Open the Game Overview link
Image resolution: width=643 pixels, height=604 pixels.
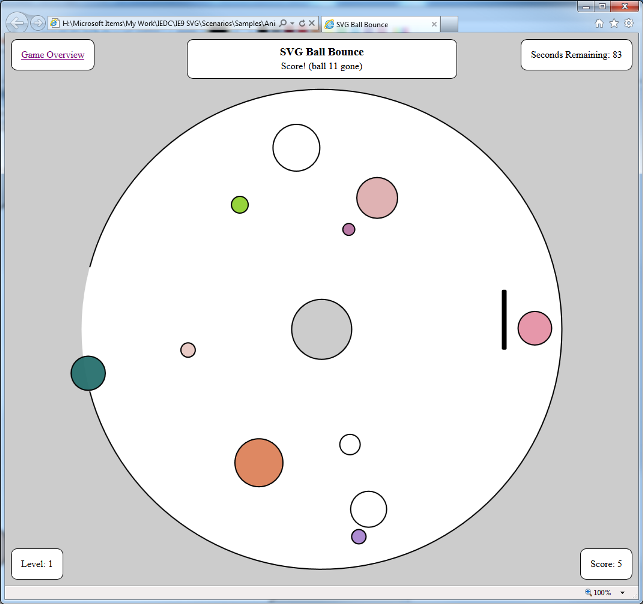52,55
